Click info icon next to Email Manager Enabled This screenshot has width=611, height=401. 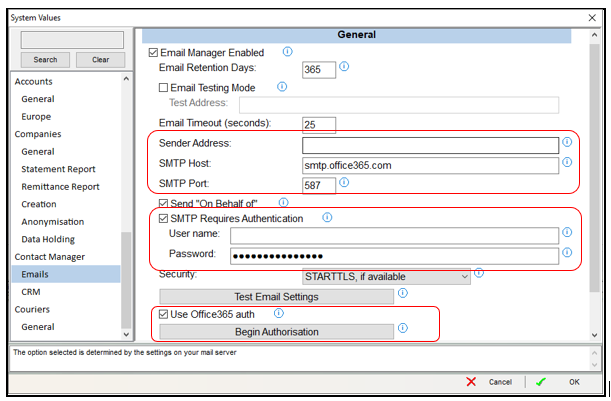(x=288, y=51)
